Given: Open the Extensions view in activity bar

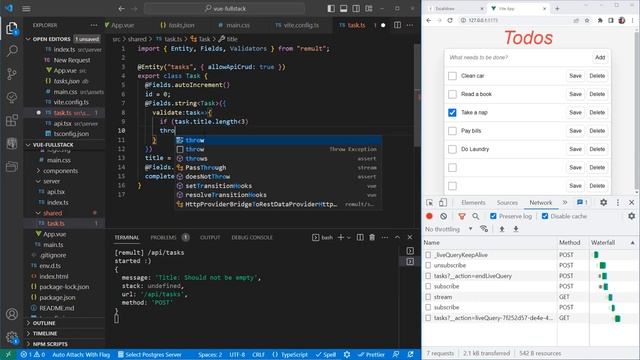Looking at the screenshot, I should (x=12, y=120).
